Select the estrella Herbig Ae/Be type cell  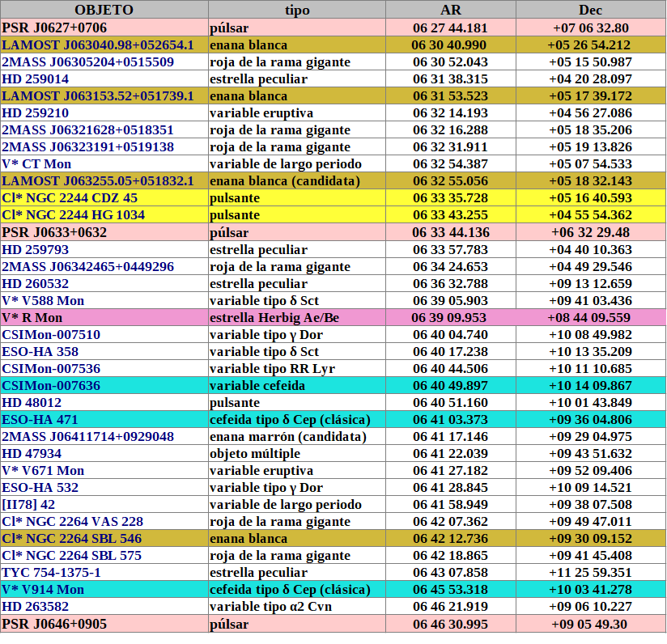click(274, 318)
